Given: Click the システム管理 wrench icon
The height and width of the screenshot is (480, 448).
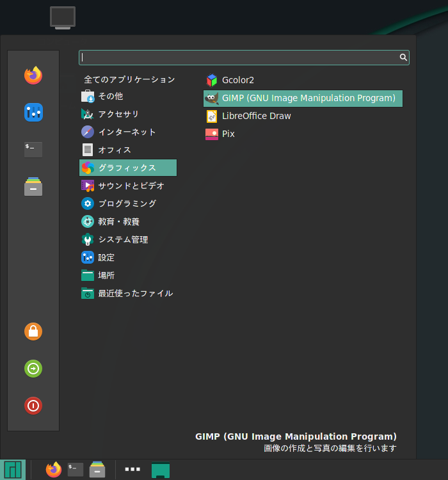Looking at the screenshot, I should pos(88,239).
